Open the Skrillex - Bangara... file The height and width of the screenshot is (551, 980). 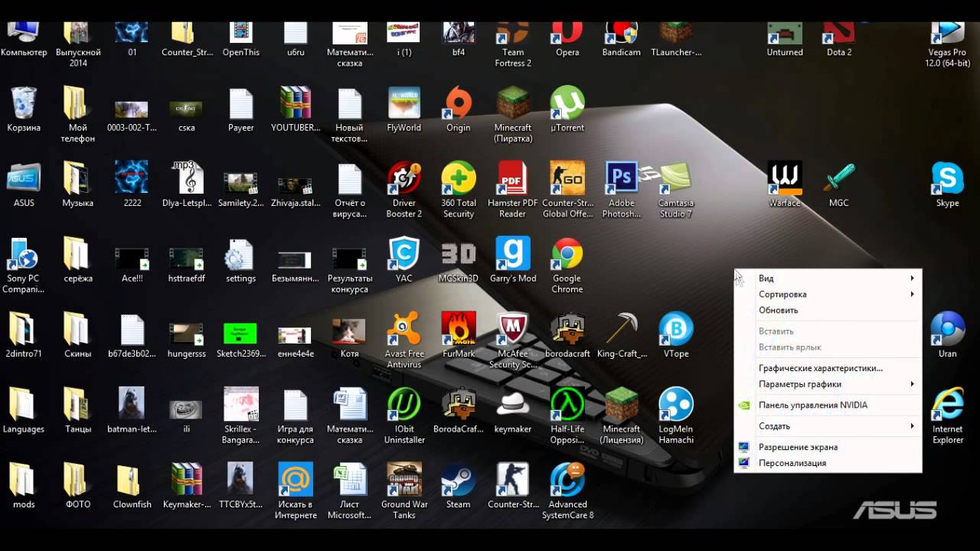[x=241, y=415]
